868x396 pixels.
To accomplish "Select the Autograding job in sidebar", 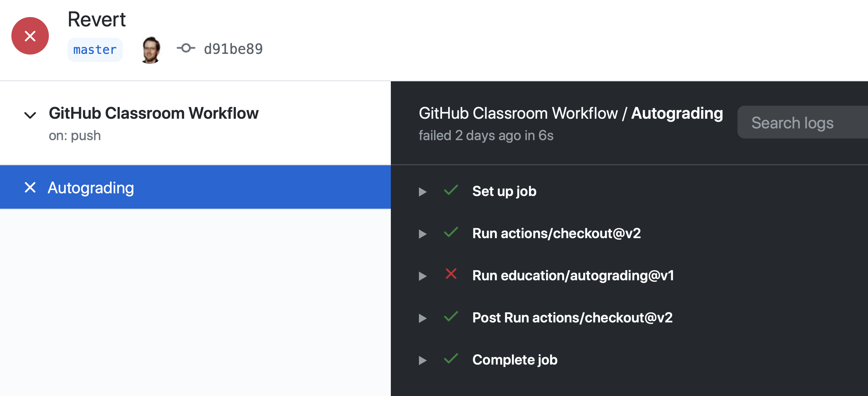I will (195, 187).
